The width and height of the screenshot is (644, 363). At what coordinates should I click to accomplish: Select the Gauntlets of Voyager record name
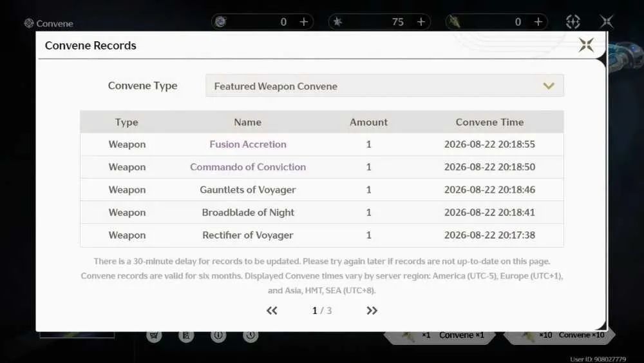point(248,190)
